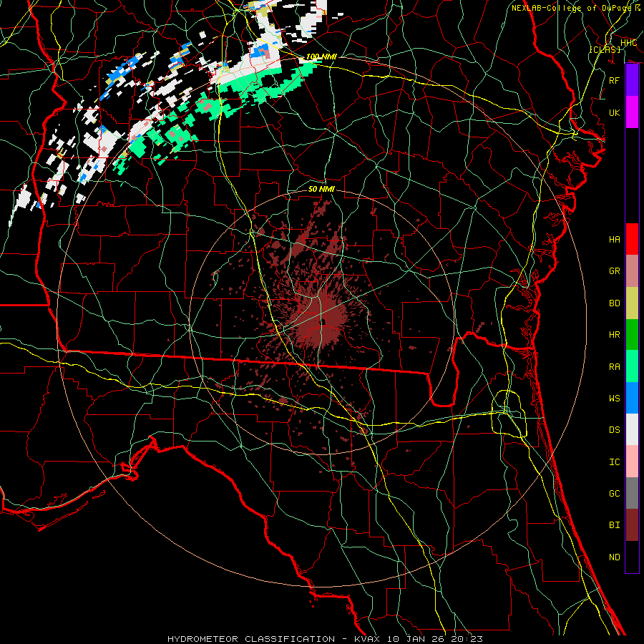
Task: Click the "50 NMI" range ring label
Action: coord(321,189)
